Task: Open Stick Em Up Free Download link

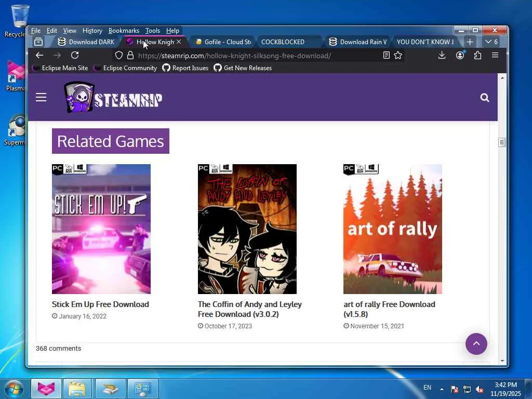Action: click(x=100, y=304)
